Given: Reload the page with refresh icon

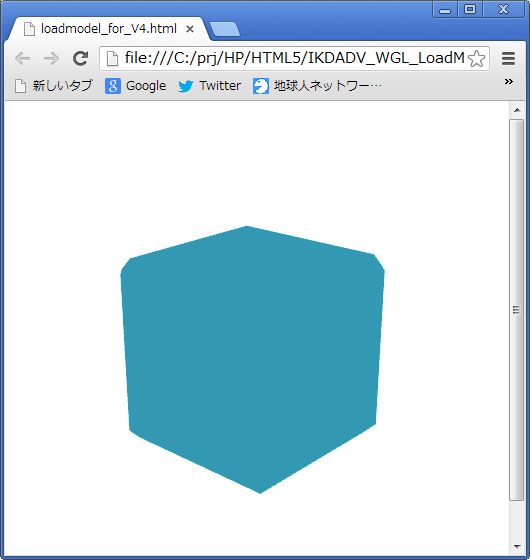Looking at the screenshot, I should 80,59.
